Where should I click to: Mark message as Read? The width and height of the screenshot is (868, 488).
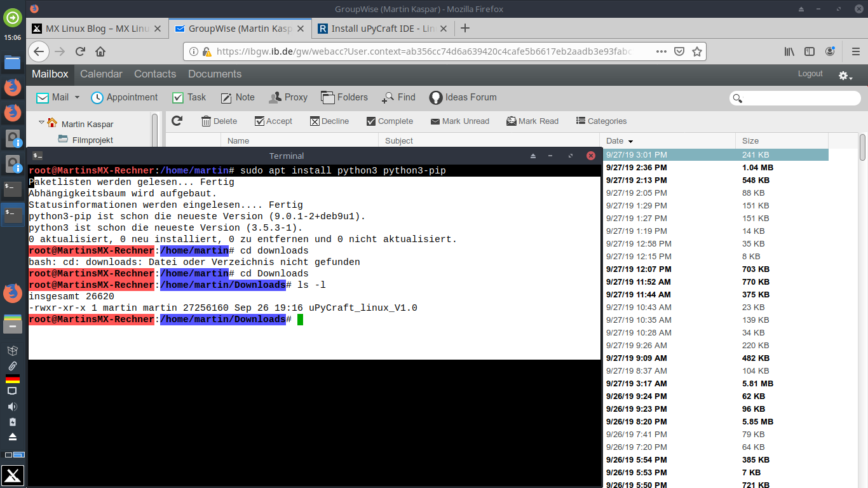point(532,121)
